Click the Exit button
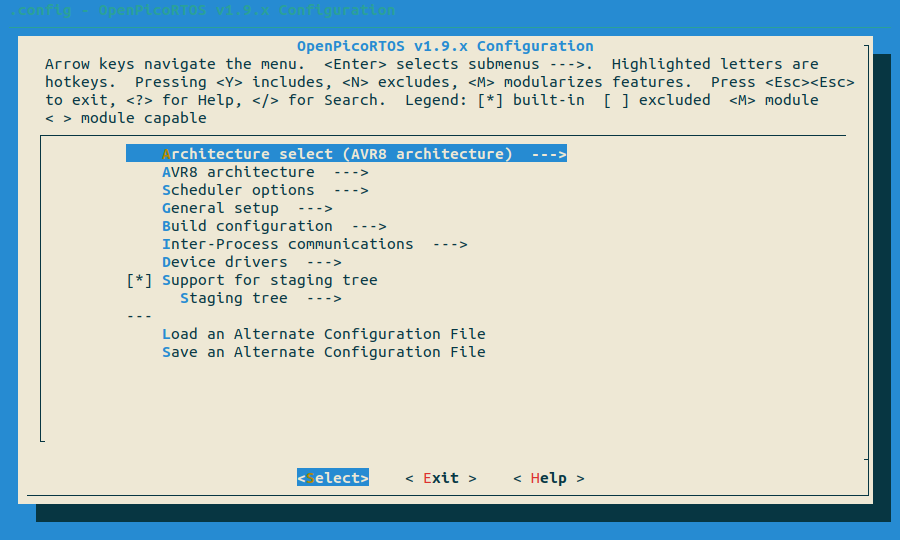Screen dimensions: 900x540 point(441,478)
